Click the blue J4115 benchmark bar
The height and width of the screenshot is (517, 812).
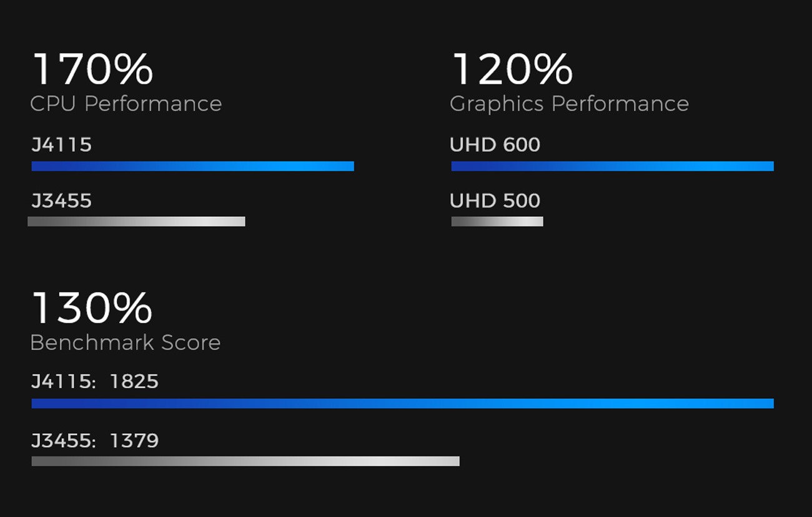click(x=403, y=403)
